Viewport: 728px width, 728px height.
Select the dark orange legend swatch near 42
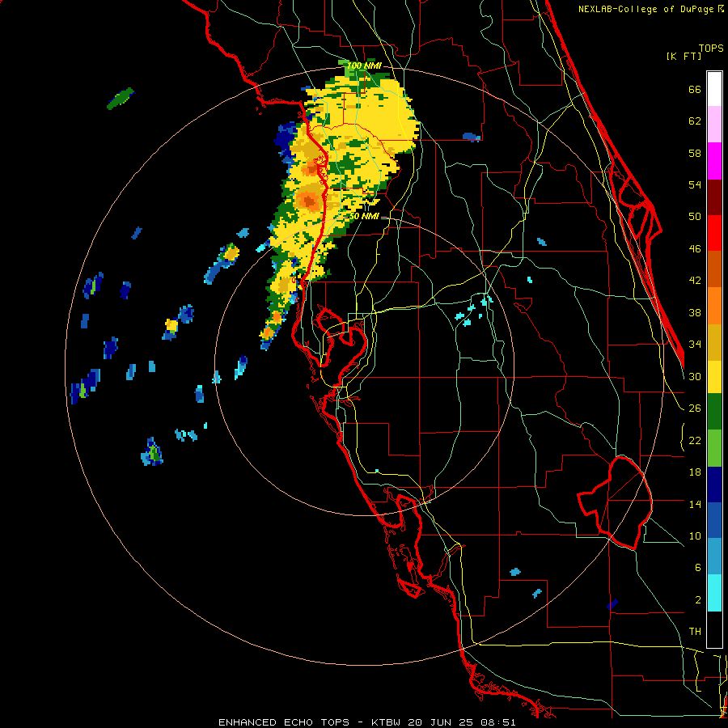(714, 269)
